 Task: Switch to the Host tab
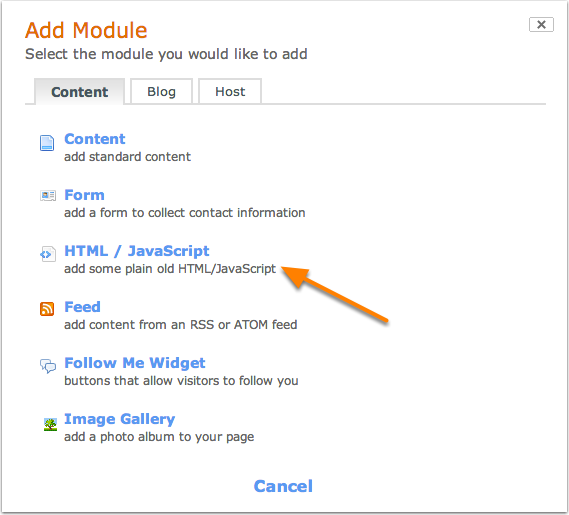pyautogui.click(x=230, y=91)
